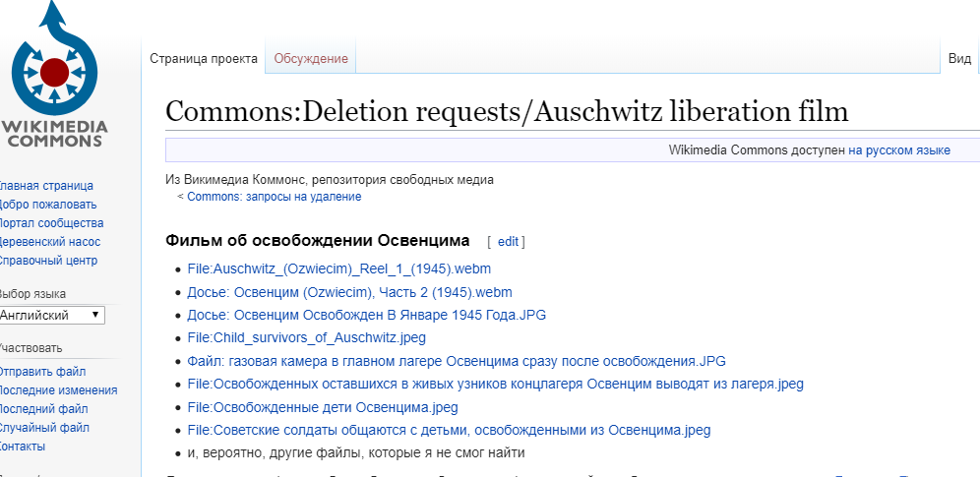Click the Выбор языка heading
This screenshot has width=980, height=477.
(31, 293)
